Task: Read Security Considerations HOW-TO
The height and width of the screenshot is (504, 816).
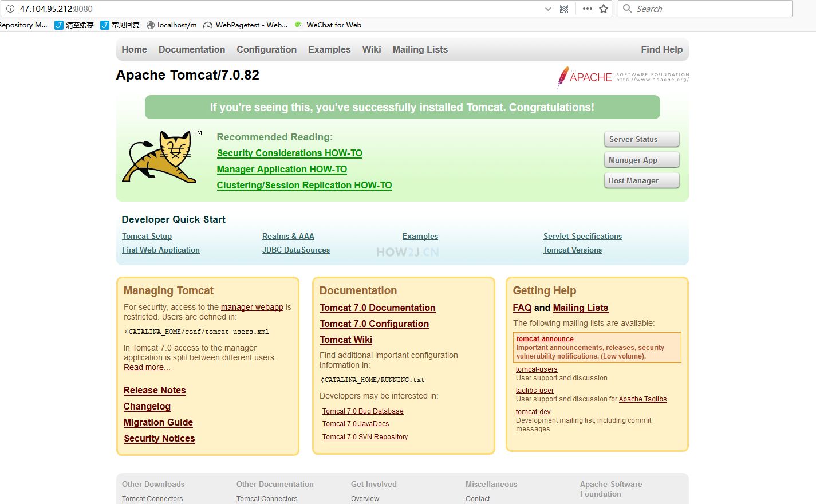Action: click(x=290, y=153)
